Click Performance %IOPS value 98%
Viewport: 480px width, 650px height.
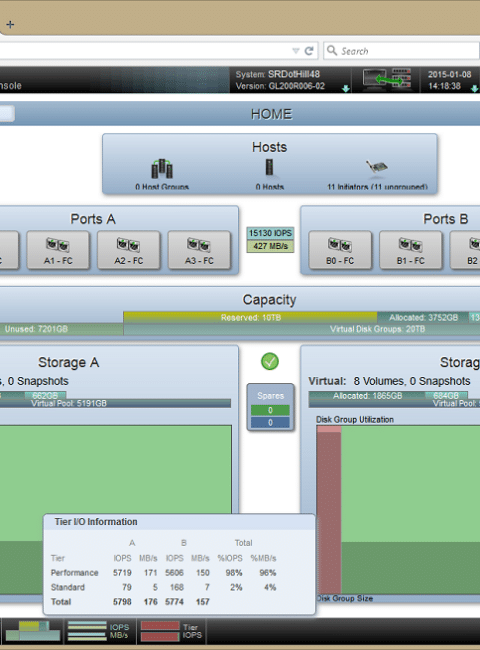pyautogui.click(x=234, y=573)
